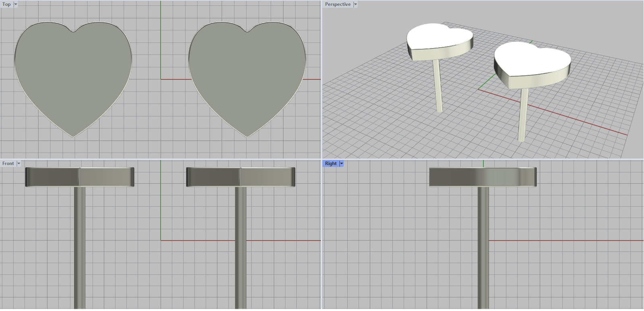Image resolution: width=644 pixels, height=311 pixels.
Task: Click the right heart slab in Front view
Action: tap(240, 177)
